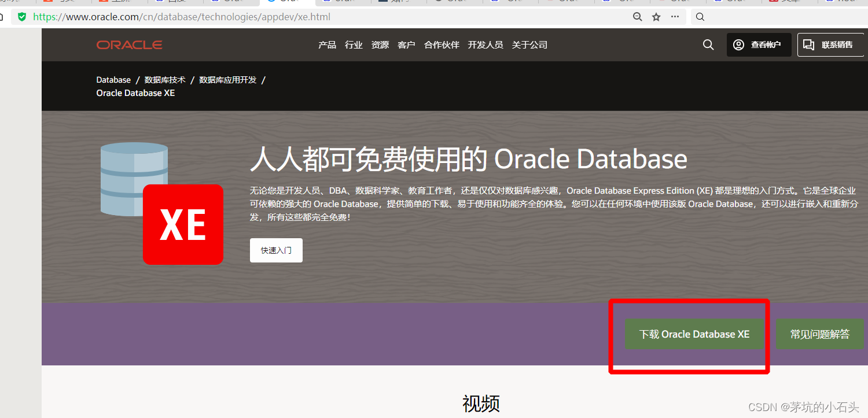
Task: Open the 关于公司 navigation menu
Action: click(529, 45)
